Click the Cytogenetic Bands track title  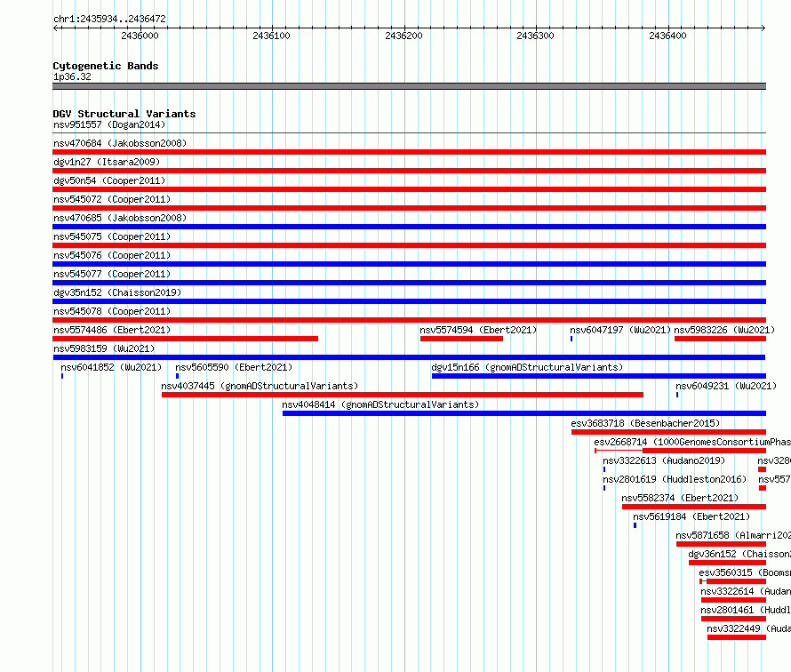tap(106, 66)
